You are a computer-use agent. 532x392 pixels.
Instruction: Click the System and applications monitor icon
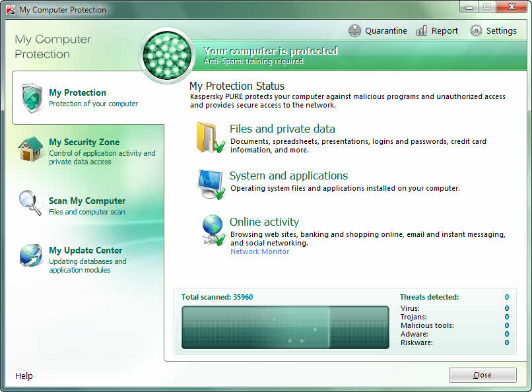(x=211, y=184)
